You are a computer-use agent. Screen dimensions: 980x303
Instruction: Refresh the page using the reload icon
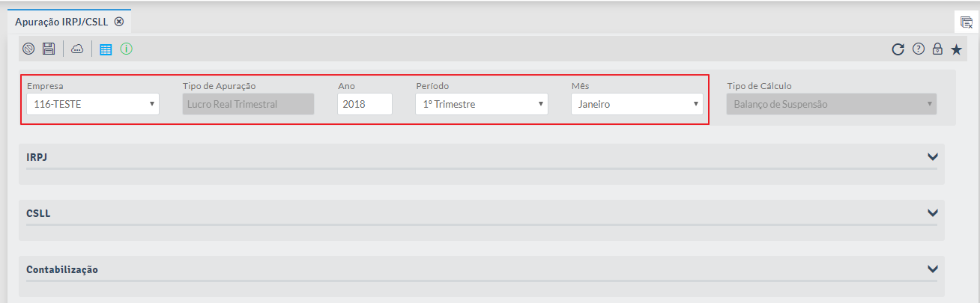coord(898,50)
